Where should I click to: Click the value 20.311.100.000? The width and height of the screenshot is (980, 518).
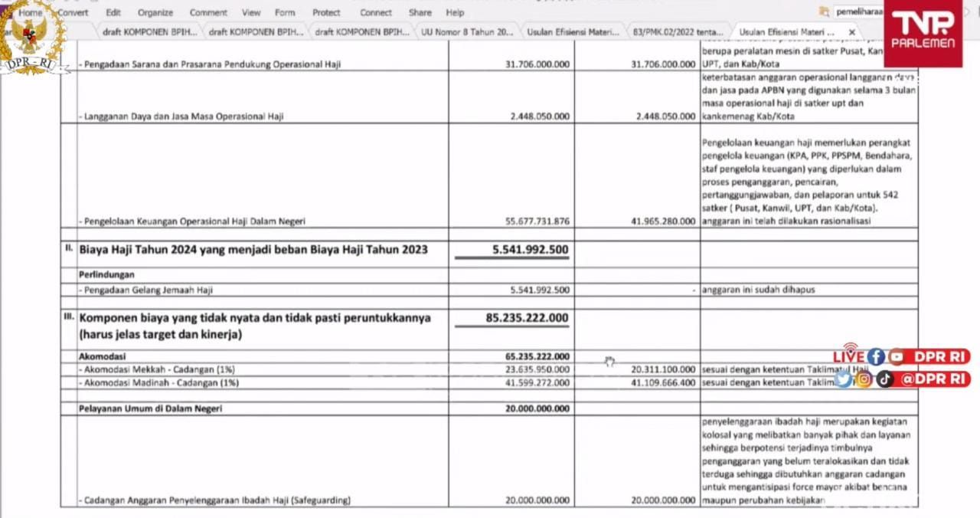click(664, 369)
